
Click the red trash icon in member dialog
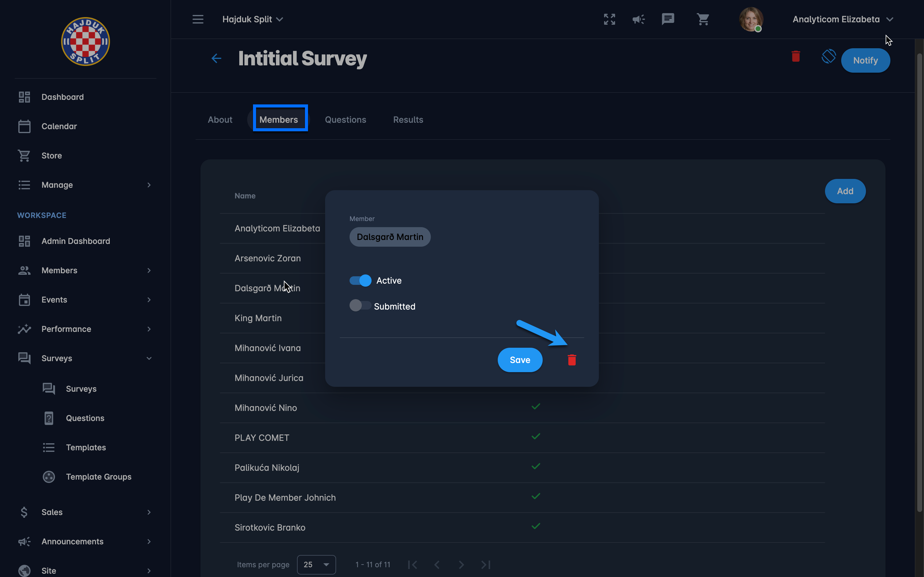pyautogui.click(x=572, y=360)
